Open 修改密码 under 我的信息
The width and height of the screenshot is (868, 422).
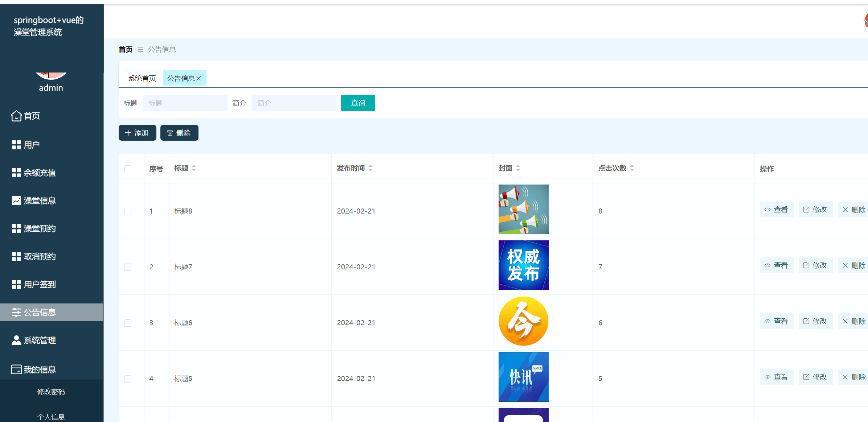(52, 392)
